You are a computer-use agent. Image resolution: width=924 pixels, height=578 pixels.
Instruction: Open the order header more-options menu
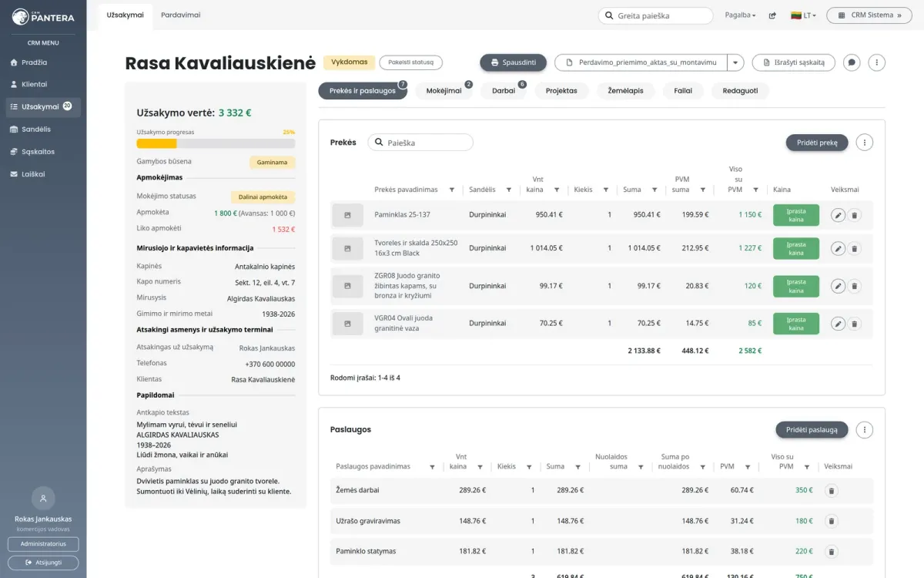(876, 62)
